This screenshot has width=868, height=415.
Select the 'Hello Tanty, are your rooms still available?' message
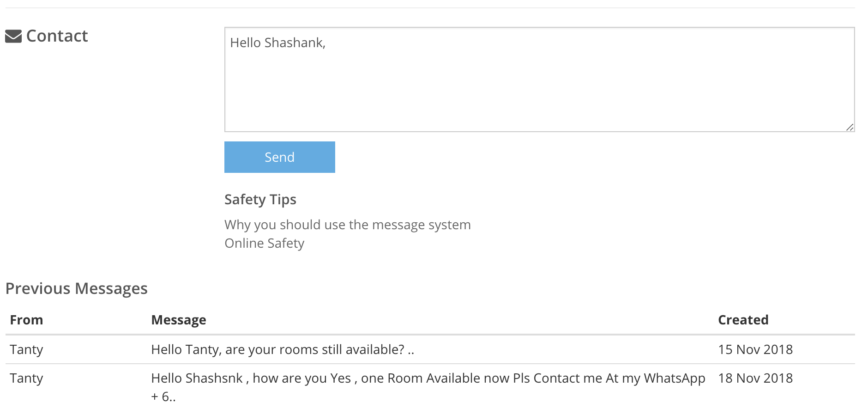pyautogui.click(x=283, y=350)
